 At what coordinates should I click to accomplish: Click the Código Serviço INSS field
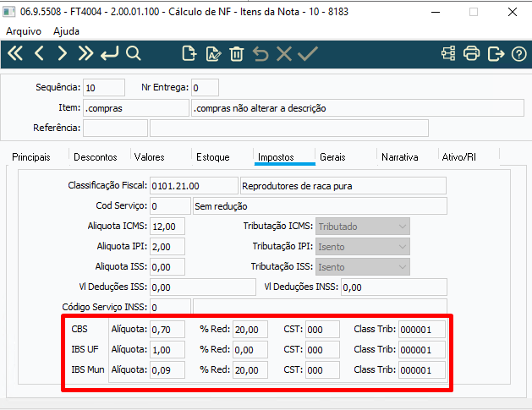coord(170,307)
